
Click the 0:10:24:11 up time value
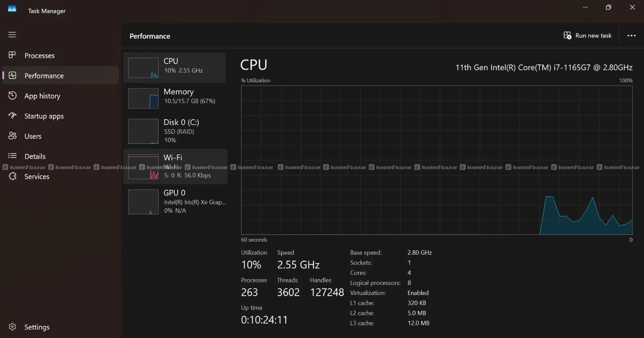264,320
